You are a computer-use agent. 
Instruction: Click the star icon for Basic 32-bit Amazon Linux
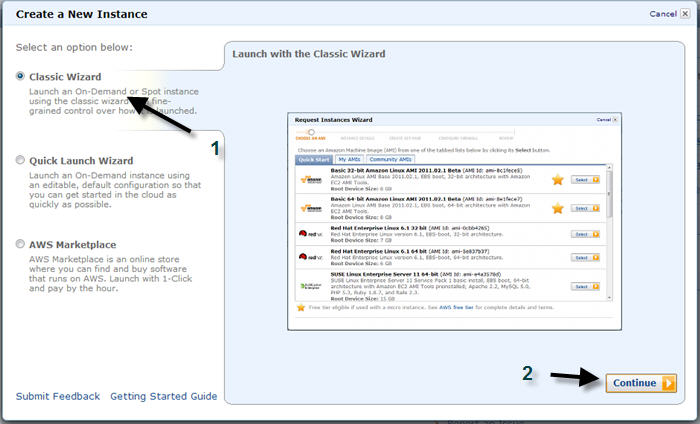click(558, 180)
